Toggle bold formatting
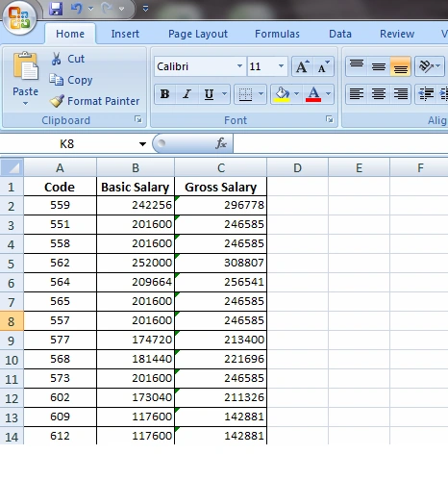Viewport: 448px width, 480px height. [x=164, y=94]
